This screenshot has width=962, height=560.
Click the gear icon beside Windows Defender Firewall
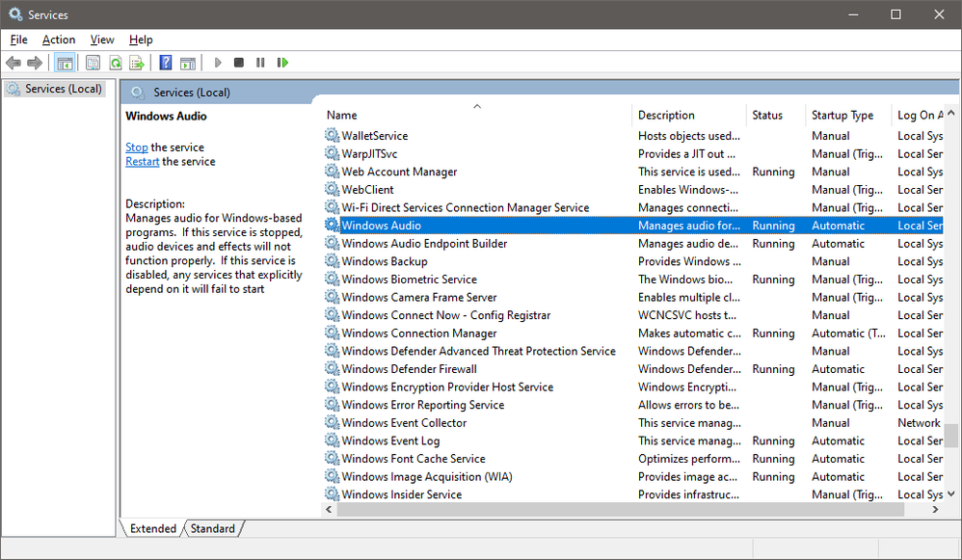click(332, 368)
